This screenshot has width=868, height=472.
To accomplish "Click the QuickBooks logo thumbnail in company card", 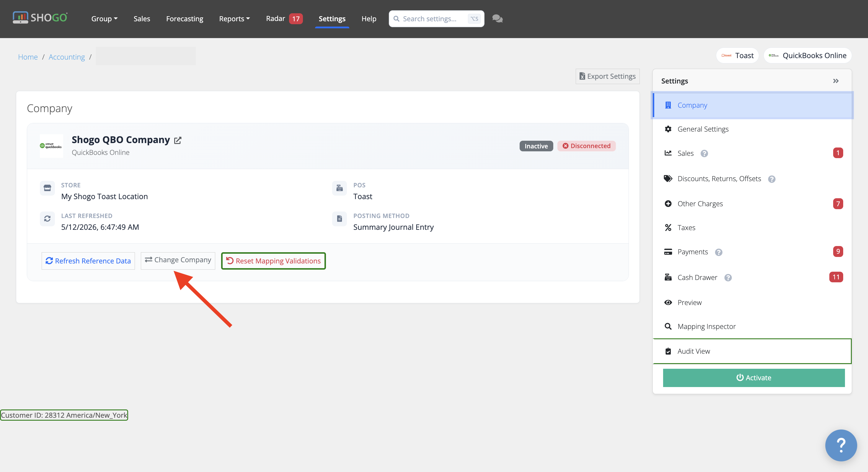I will 51,146.
